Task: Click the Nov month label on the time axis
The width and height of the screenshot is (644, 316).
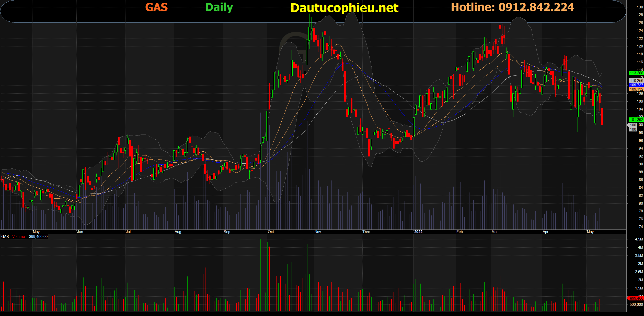Action: (x=318, y=232)
